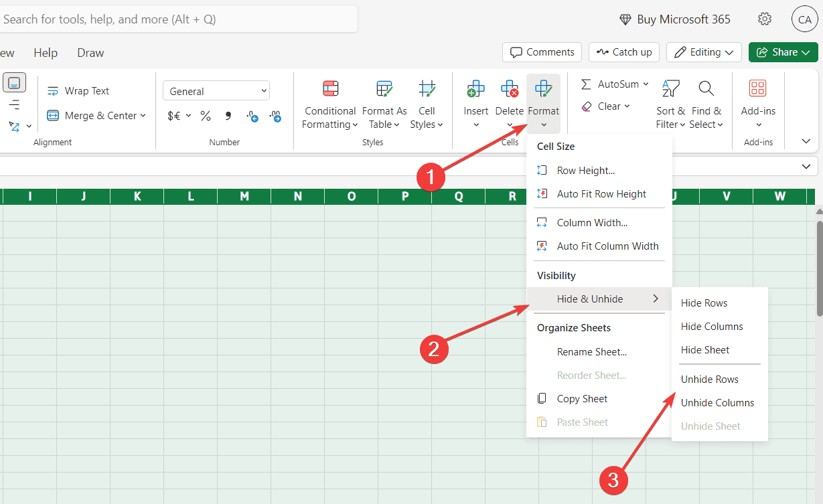Click scrollbar up arrow
The image size is (823, 504).
pyautogui.click(x=819, y=212)
